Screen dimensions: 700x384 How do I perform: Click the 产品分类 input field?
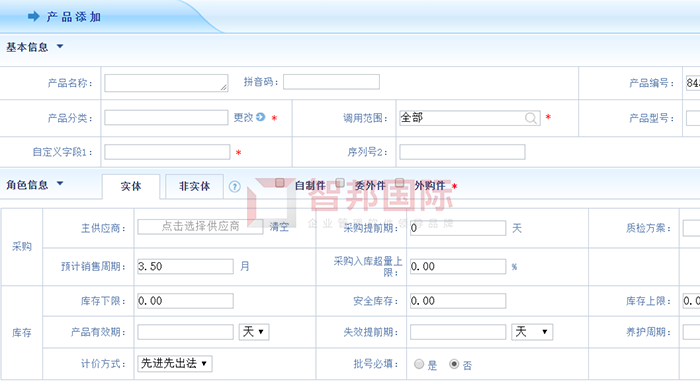pyautogui.click(x=166, y=118)
